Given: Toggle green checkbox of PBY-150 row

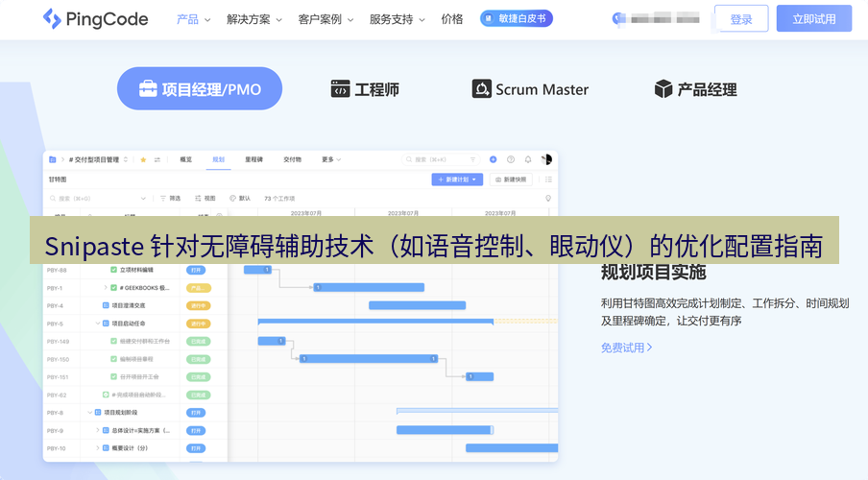Looking at the screenshot, I should [x=113, y=359].
